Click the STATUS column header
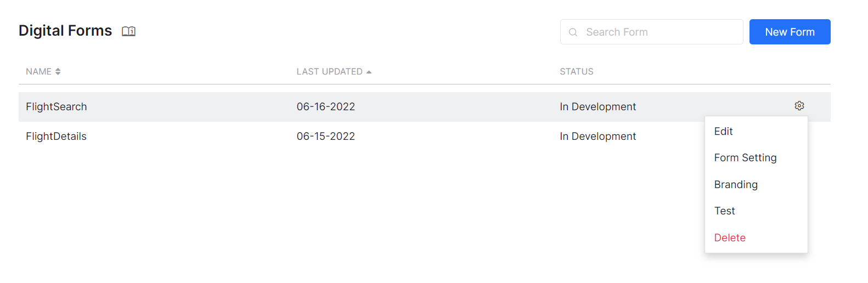868x283 pixels. click(x=576, y=72)
